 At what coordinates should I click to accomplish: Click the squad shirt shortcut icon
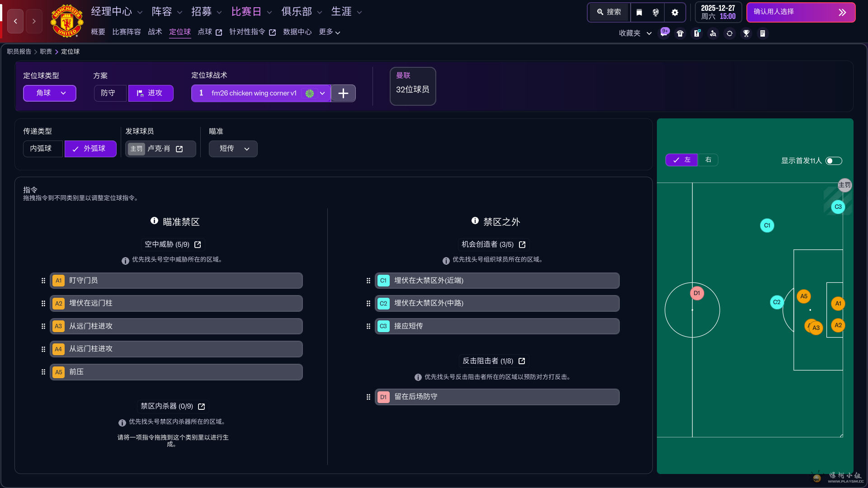point(680,33)
